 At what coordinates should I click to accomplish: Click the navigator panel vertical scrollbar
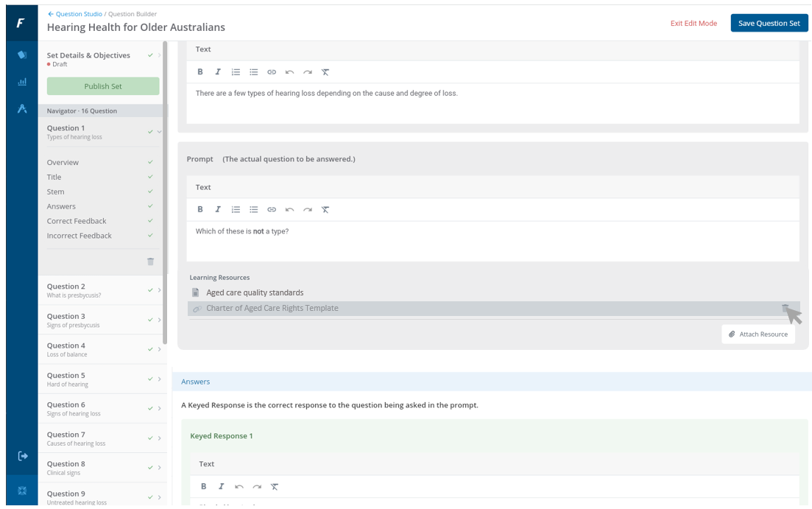pyautogui.click(x=166, y=192)
